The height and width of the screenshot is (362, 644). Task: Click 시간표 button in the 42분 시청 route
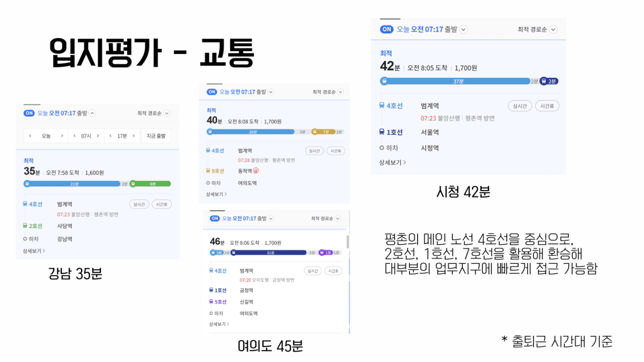point(547,106)
